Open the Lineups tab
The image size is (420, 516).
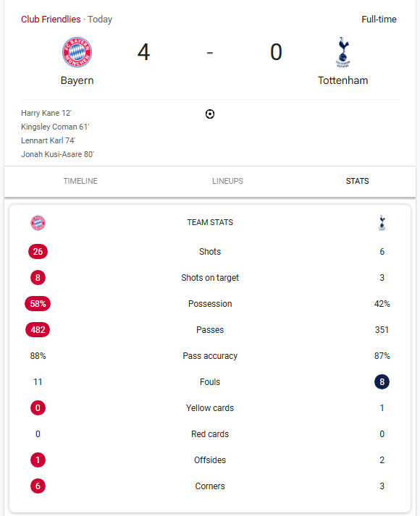(x=227, y=181)
